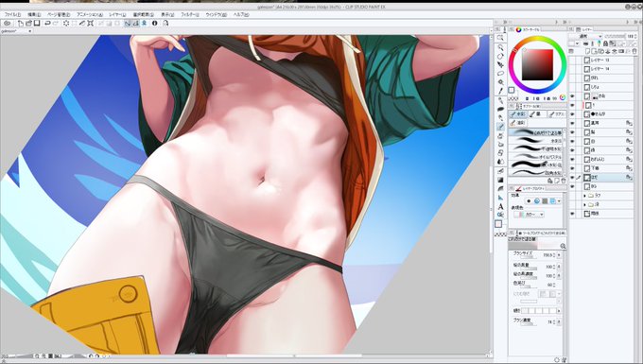Select the Pen tool in toolbox
Viewport: 643px width, 364px height.
click(500, 100)
